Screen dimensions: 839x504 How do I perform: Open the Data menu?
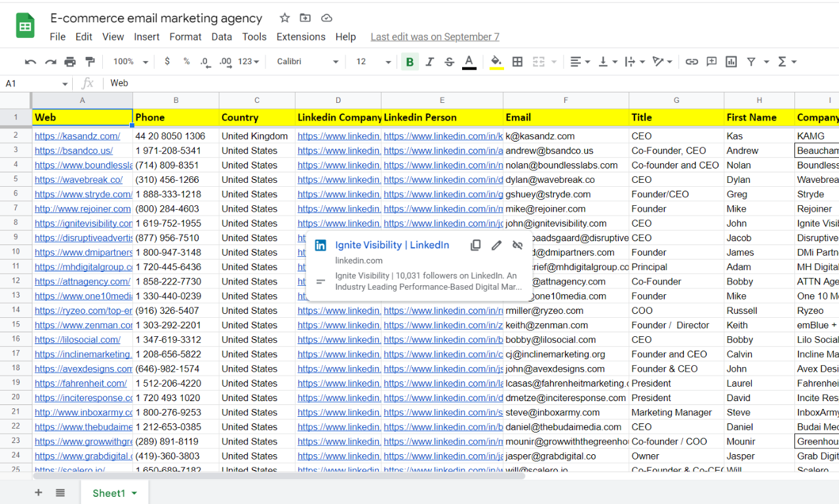pyautogui.click(x=222, y=37)
